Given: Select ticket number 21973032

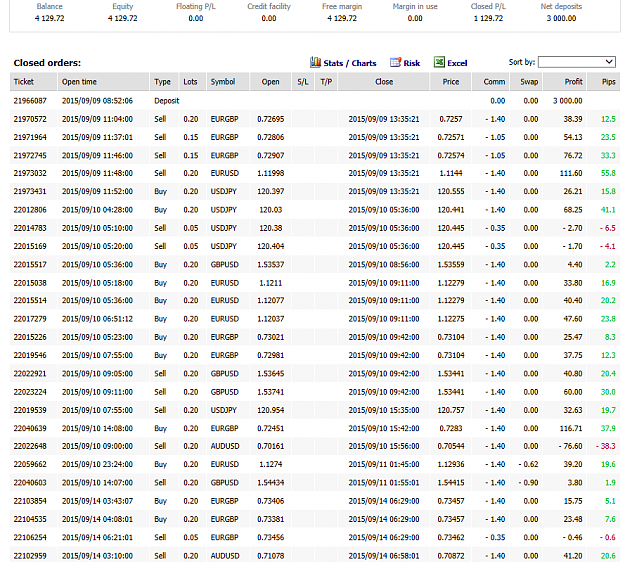Looking at the screenshot, I should click(30, 173).
